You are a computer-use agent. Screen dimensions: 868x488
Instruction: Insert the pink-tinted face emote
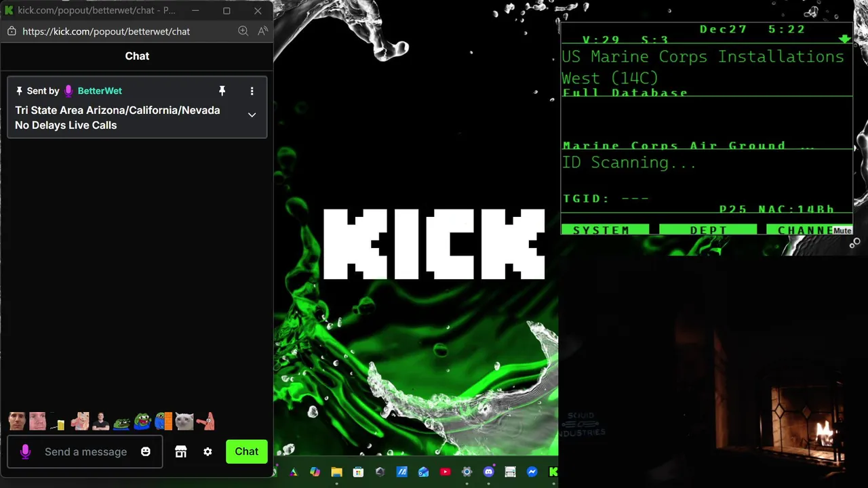click(37, 421)
